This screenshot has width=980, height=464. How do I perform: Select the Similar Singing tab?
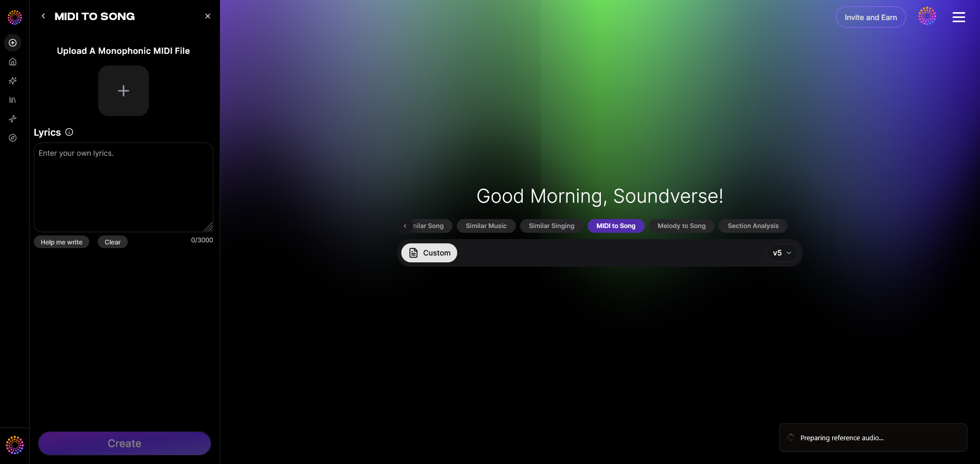pos(552,226)
